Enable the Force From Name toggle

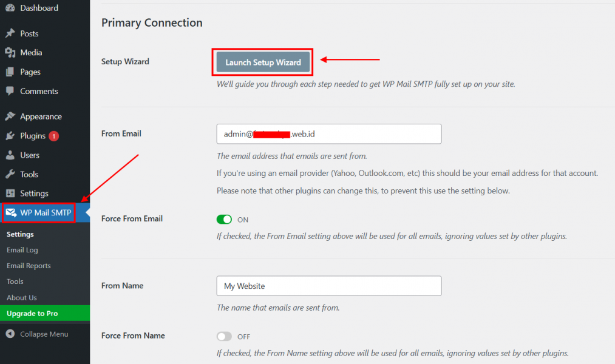(225, 337)
